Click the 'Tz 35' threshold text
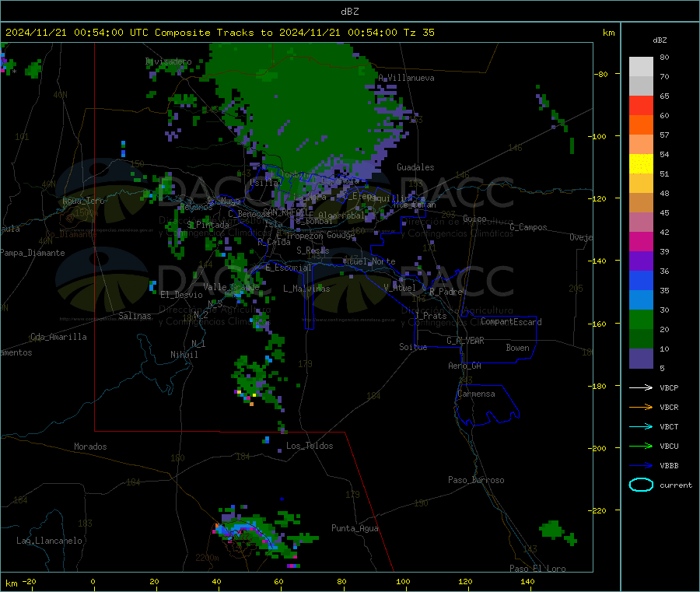Viewport: 700px width, 592px height. click(418, 33)
